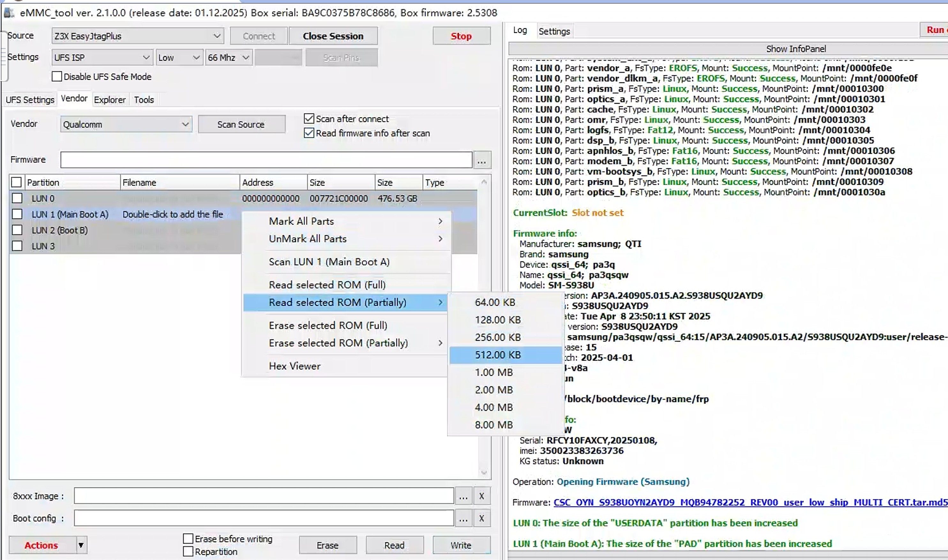Choose 512.00 KB from the submenu
The height and width of the screenshot is (560, 948).
click(497, 355)
